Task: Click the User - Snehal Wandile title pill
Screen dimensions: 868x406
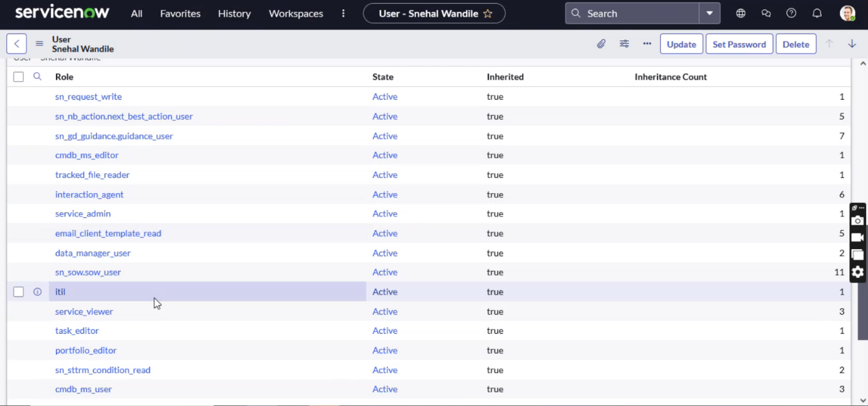Action: point(434,13)
